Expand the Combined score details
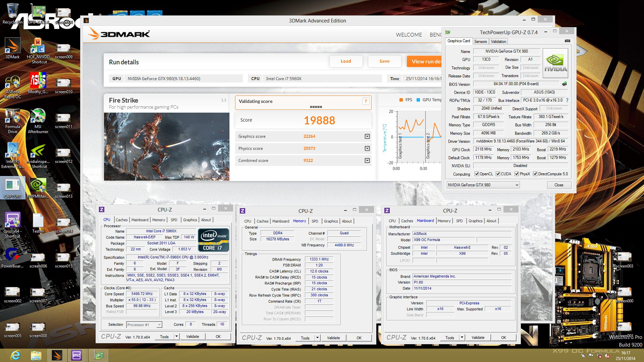The height and width of the screenshot is (362, 644). (x=367, y=161)
